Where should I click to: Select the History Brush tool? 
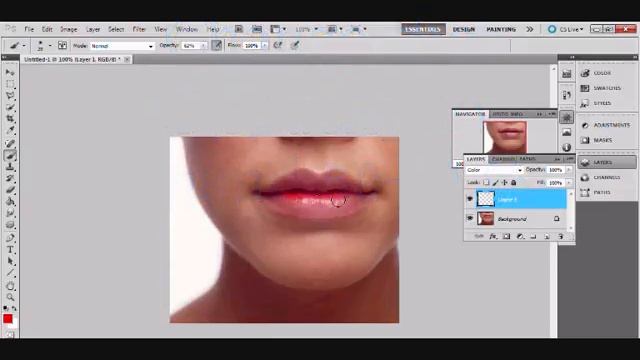pyautogui.click(x=10, y=178)
